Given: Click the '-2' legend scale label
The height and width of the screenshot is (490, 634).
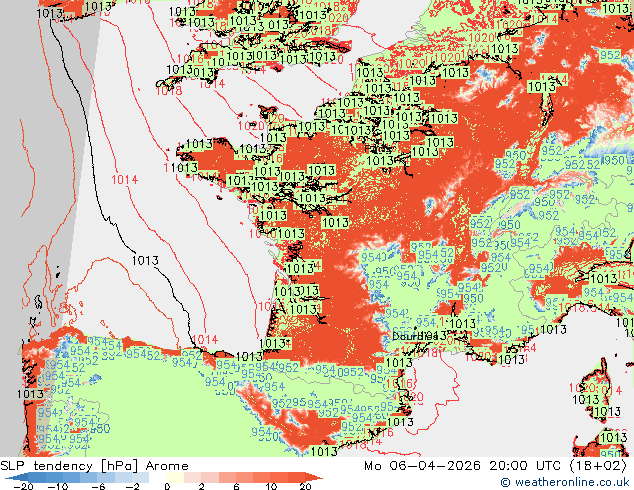Looking at the screenshot, I should pos(131,486).
